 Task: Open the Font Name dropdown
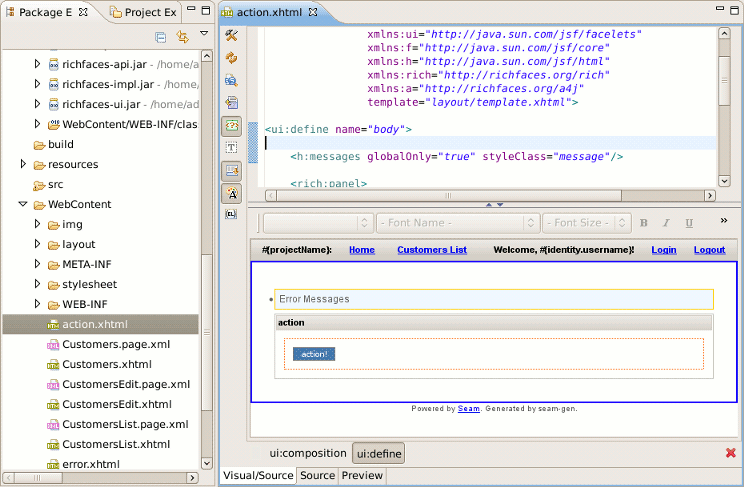[x=457, y=223]
